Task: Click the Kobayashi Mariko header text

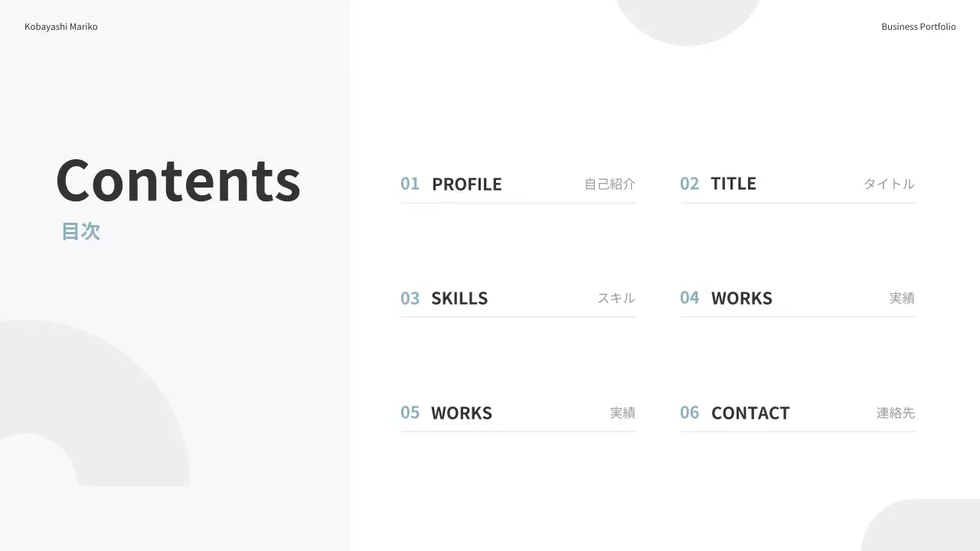Action: [x=61, y=27]
